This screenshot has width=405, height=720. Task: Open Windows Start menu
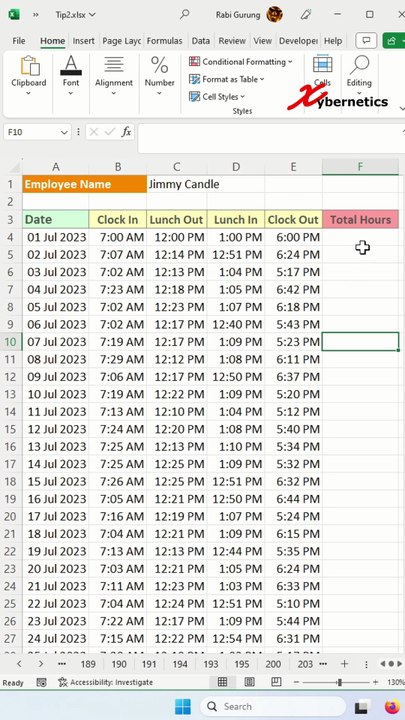(x=183, y=706)
